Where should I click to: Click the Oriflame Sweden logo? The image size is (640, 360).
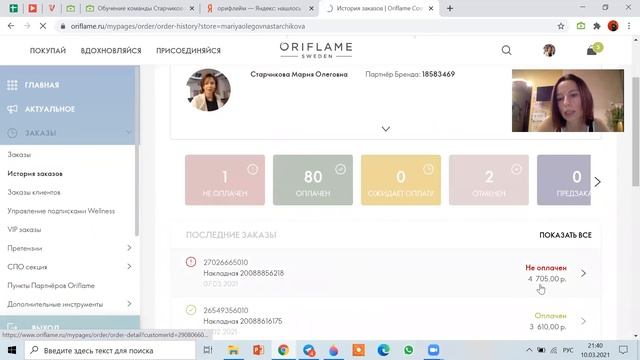click(316, 50)
